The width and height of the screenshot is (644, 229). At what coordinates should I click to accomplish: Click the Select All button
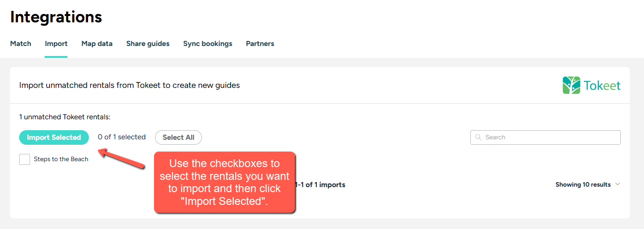point(178,137)
